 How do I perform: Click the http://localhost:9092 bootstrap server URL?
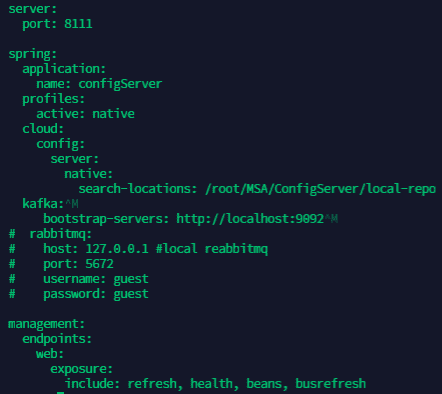250,219
